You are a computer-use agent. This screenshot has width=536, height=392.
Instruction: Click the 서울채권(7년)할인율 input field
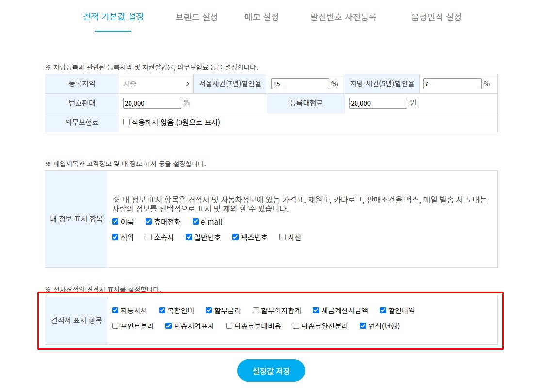(300, 84)
